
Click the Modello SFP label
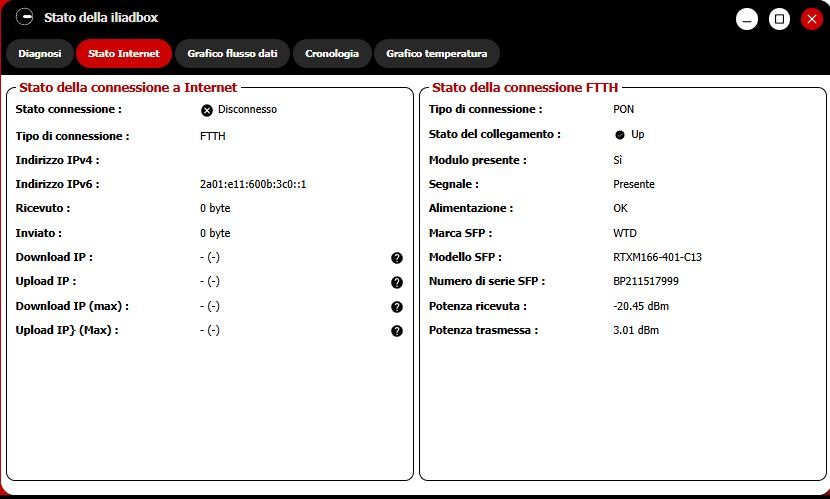465,257
